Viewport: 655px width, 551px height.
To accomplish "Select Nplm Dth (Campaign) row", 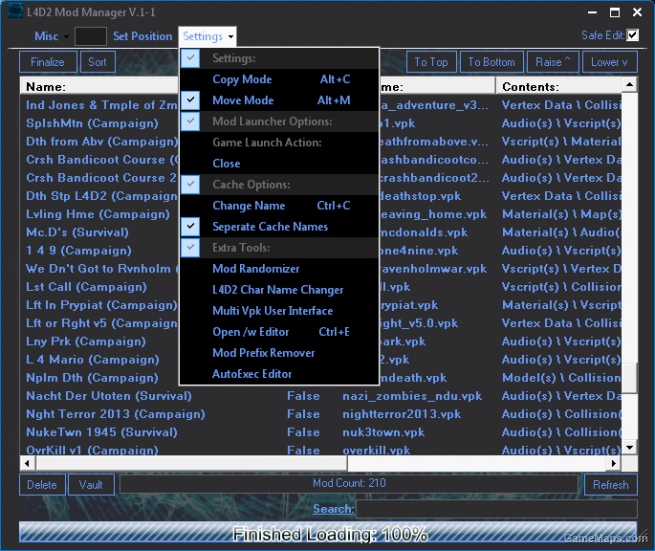I will (x=92, y=378).
